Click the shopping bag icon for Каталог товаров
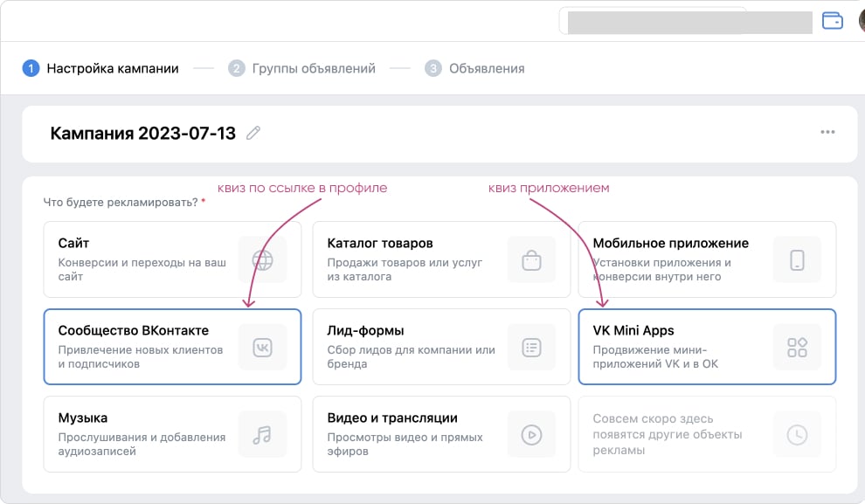 [x=531, y=259]
